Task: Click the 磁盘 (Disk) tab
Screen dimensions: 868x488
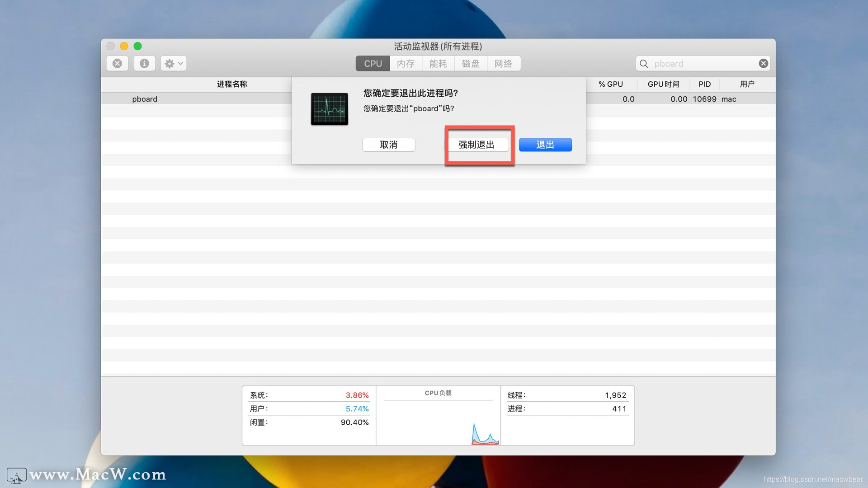Action: tap(471, 63)
